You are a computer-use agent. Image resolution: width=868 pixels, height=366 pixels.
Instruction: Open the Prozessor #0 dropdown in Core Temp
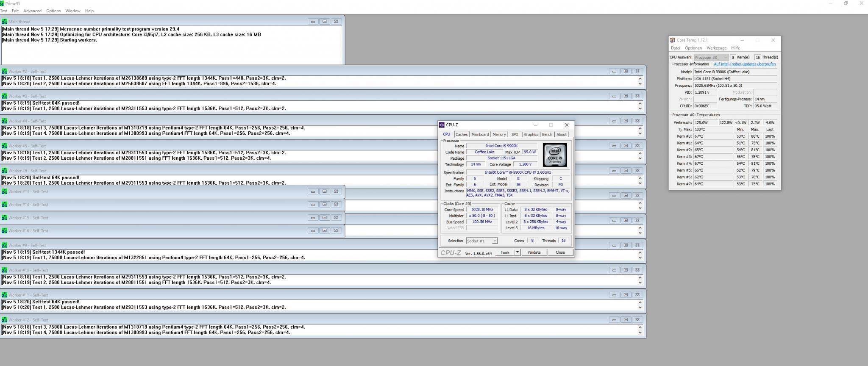[711, 57]
